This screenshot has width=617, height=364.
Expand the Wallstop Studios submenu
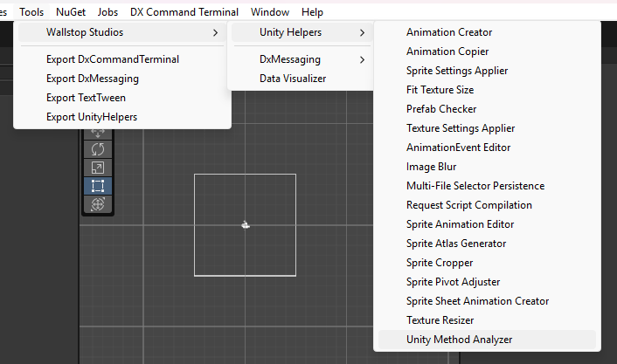122,32
